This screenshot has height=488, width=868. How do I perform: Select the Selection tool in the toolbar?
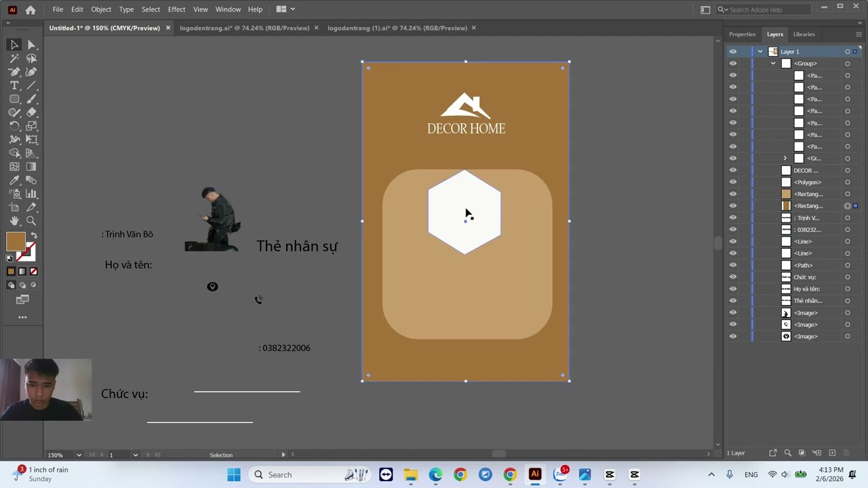(x=14, y=45)
